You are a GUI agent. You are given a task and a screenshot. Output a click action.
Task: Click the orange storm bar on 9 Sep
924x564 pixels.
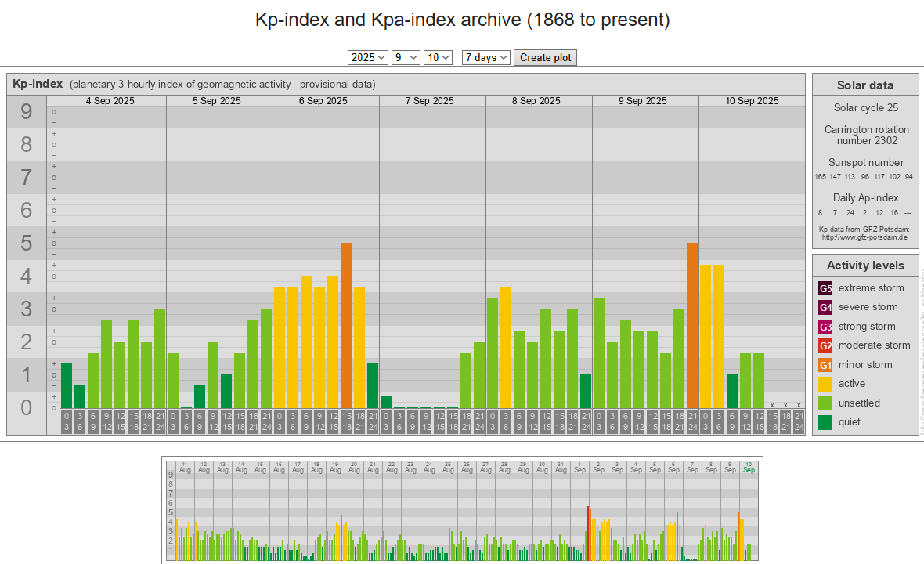(692, 325)
